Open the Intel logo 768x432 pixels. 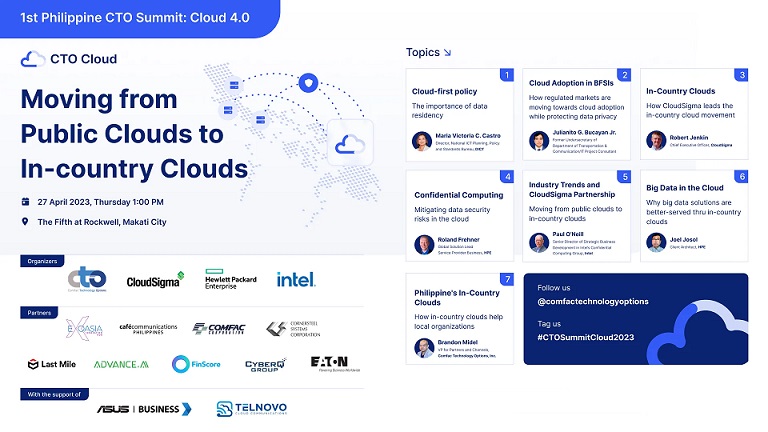point(296,280)
